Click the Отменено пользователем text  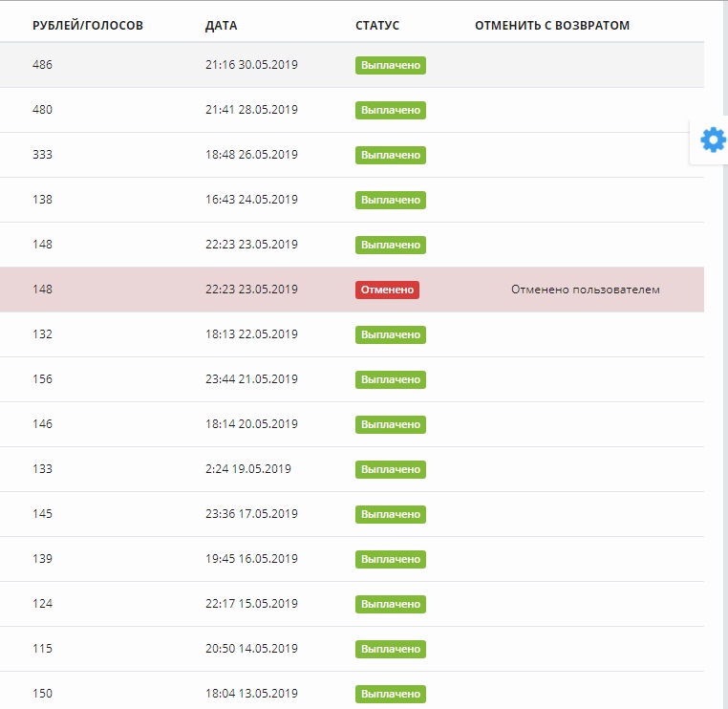[585, 290]
